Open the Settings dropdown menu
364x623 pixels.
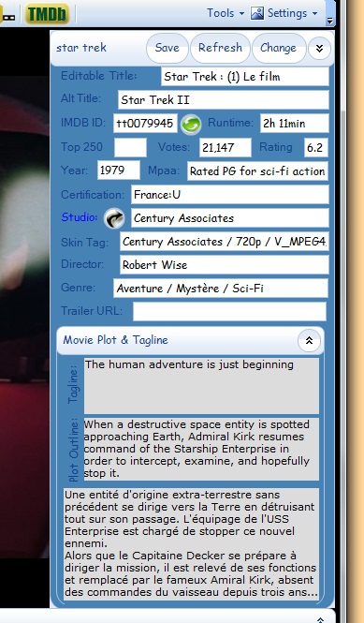tap(292, 13)
